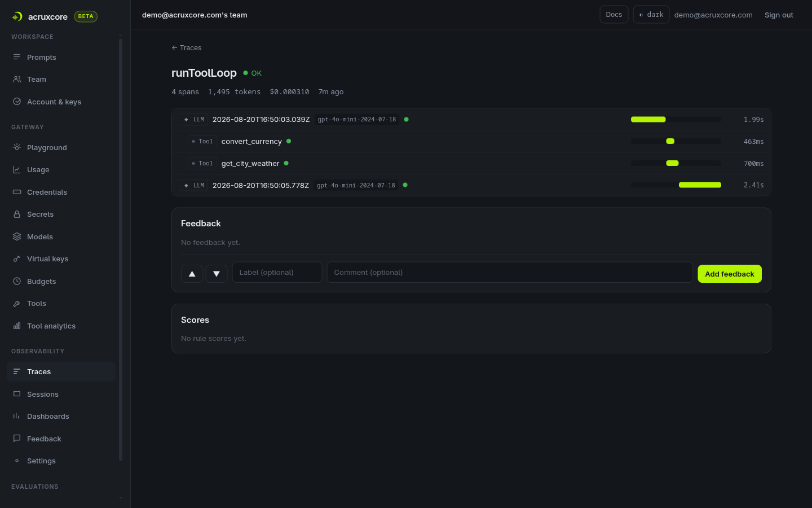Open Prompts via its sidebar icon

coord(17,57)
